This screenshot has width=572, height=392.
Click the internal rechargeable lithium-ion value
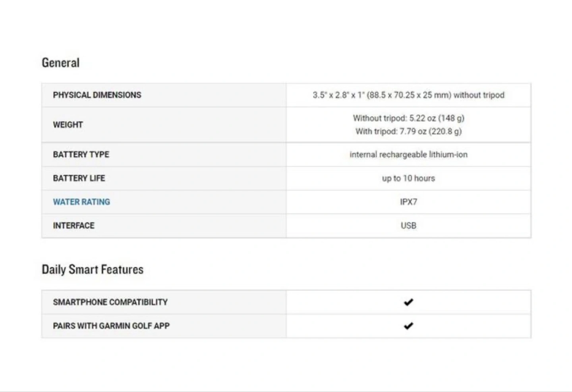[x=408, y=154]
